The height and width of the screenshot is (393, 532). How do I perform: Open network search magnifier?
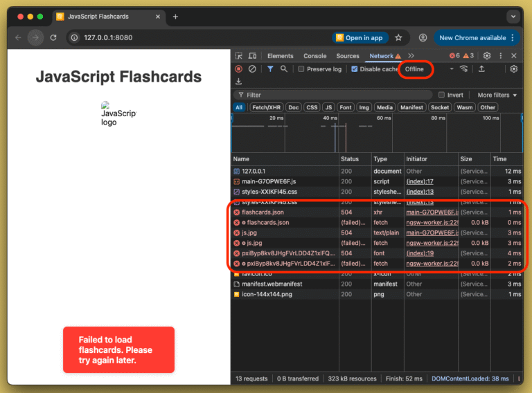tap(283, 69)
